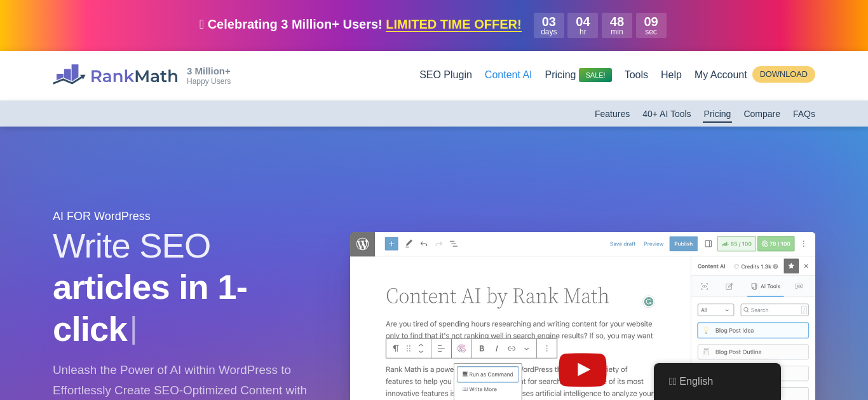Click the Publish button in the editor

click(x=684, y=244)
